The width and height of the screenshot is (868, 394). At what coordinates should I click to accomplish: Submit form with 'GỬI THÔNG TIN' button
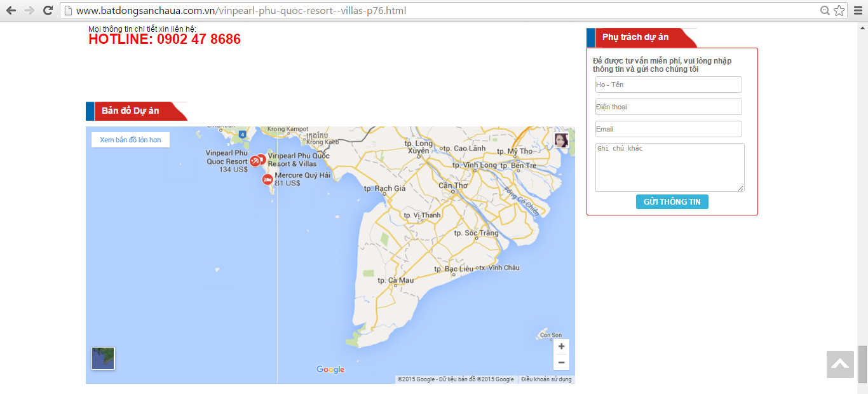tap(672, 201)
